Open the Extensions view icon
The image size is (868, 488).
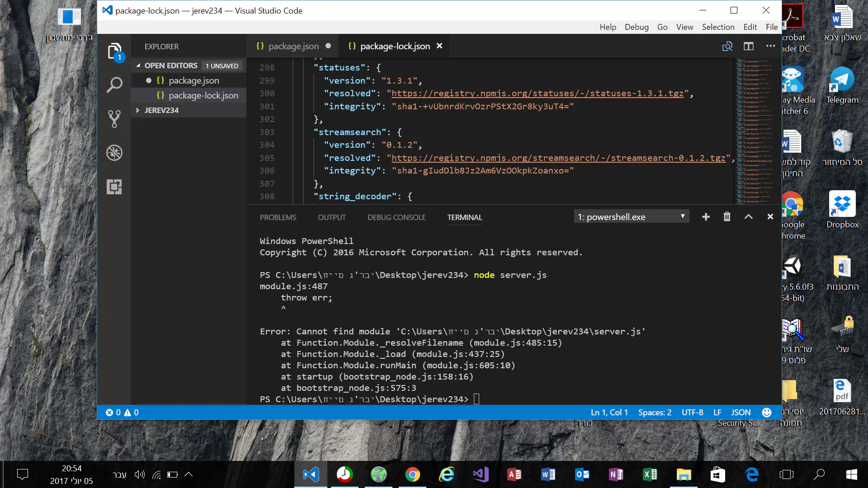coord(114,187)
